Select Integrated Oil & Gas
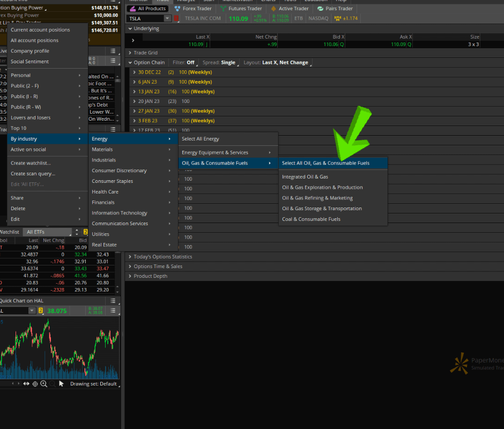 (x=333, y=177)
